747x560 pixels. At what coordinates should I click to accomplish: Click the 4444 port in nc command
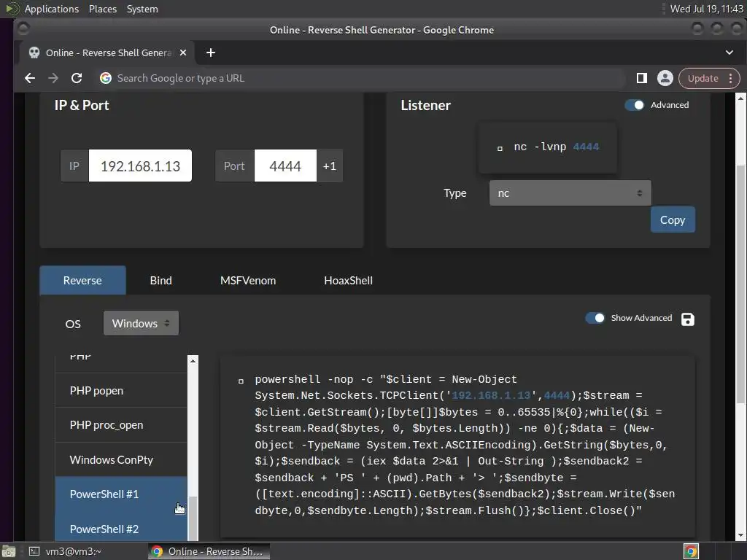586,147
